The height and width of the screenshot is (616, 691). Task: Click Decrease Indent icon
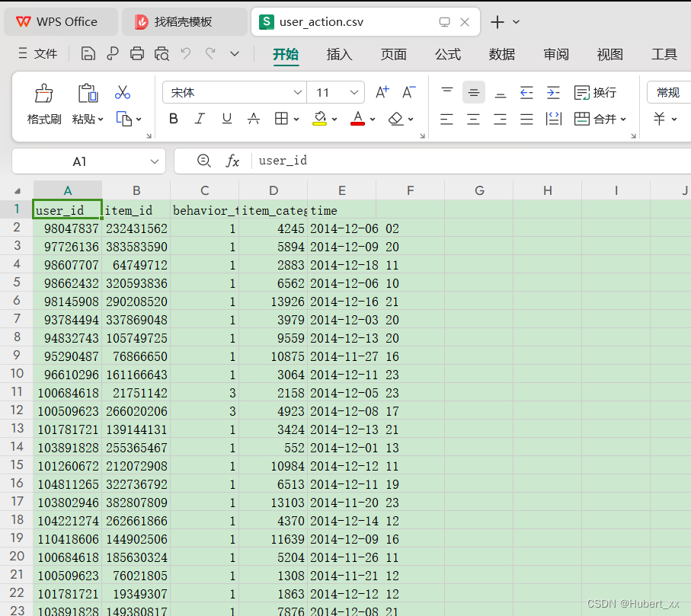[526, 92]
